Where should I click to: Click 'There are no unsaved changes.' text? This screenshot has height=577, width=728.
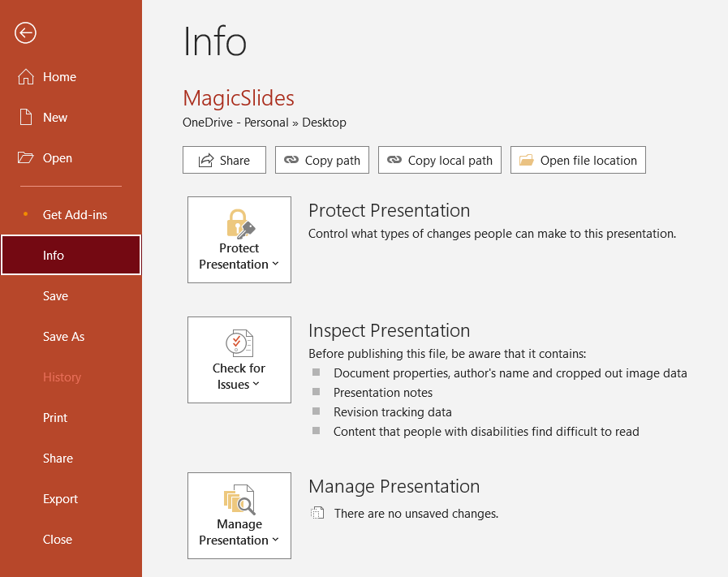click(416, 514)
